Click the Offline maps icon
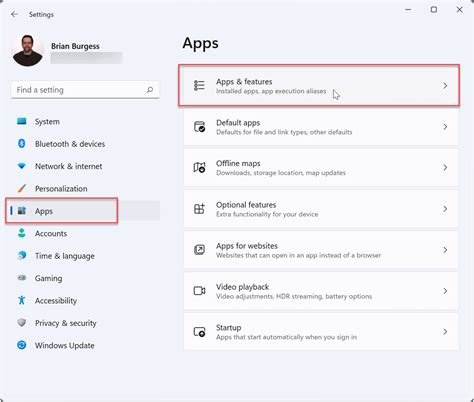Image resolution: width=474 pixels, height=402 pixels. [x=199, y=167]
